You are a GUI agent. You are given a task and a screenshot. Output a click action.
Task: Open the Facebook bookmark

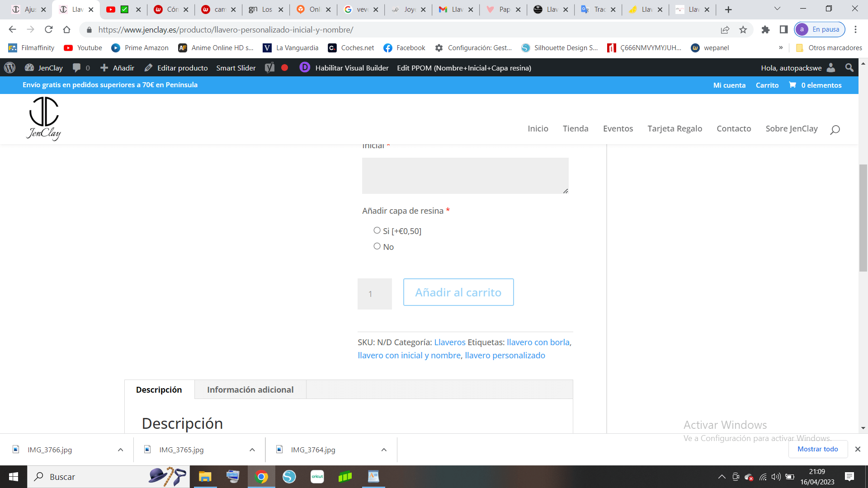click(404, 48)
